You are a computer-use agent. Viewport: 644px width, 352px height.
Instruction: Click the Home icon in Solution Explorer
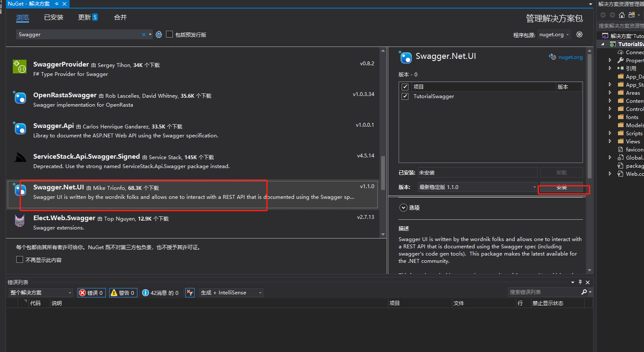pos(622,15)
